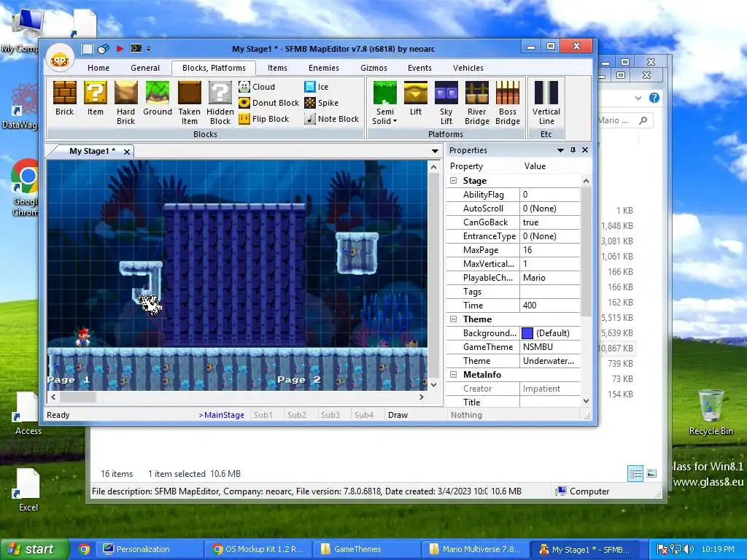Open the document tab list dropdown
Screen dimensions: 747x560
point(435,152)
